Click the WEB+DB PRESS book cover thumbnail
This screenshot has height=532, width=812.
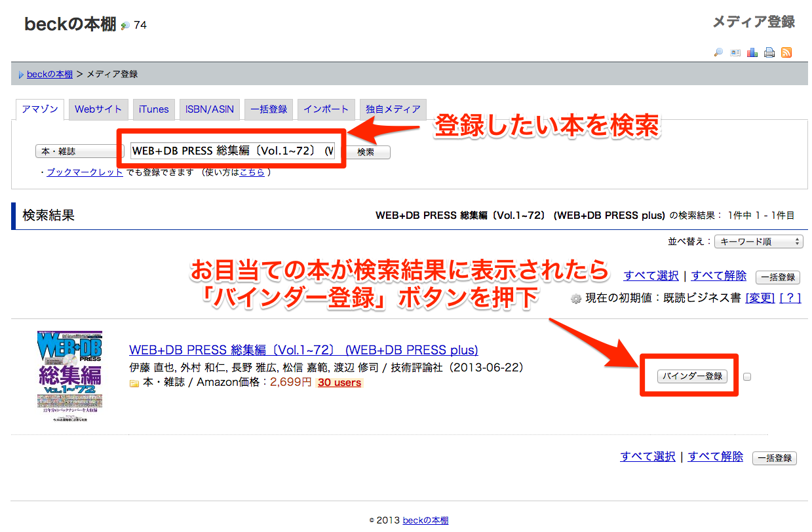(x=69, y=376)
